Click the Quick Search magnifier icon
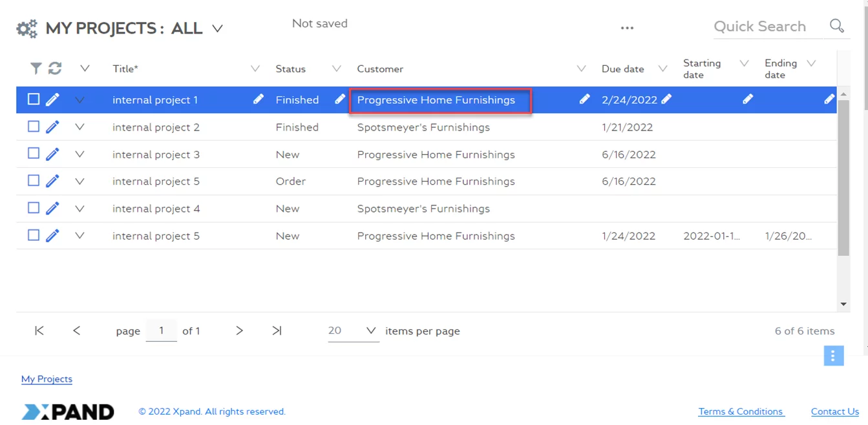 [x=836, y=26]
